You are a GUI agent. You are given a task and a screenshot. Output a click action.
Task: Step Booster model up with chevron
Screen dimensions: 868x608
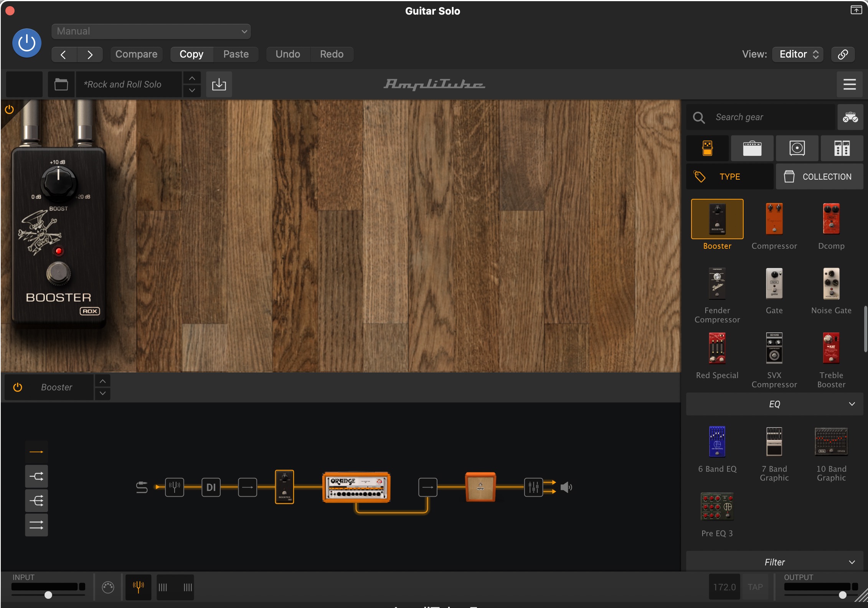click(102, 381)
